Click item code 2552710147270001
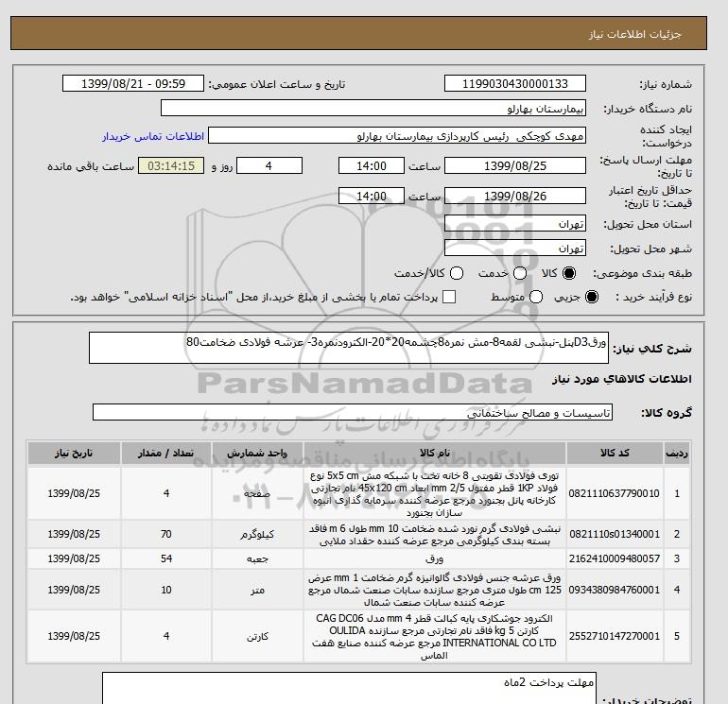Image resolution: width=728 pixels, height=704 pixels. 615,636
